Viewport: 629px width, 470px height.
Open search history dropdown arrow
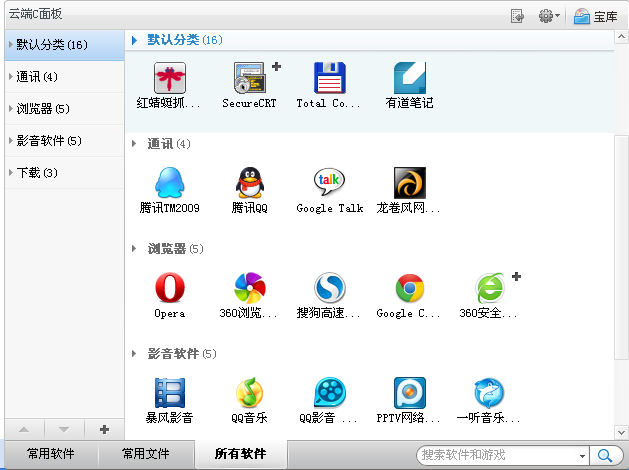pyautogui.click(x=582, y=456)
